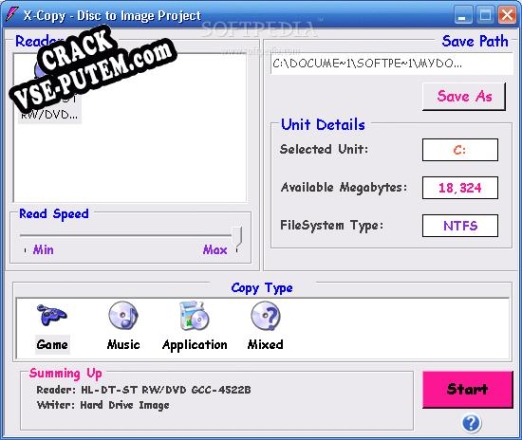Click the Save Path text field
The height and width of the screenshot is (440, 522).
pyautogui.click(x=392, y=64)
